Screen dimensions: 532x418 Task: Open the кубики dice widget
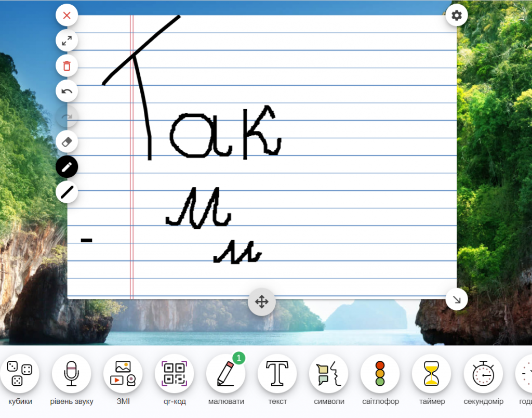pos(20,374)
